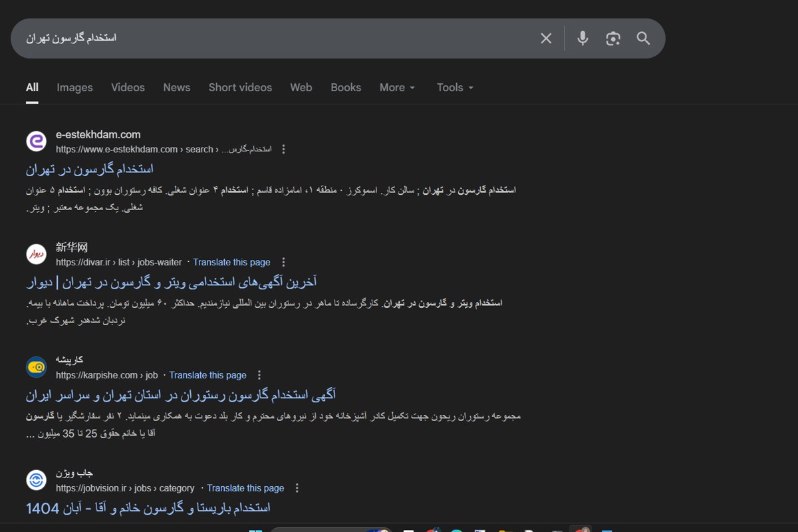This screenshot has width=798, height=532.
Task: Click inside the search input field
Action: click(x=266, y=38)
